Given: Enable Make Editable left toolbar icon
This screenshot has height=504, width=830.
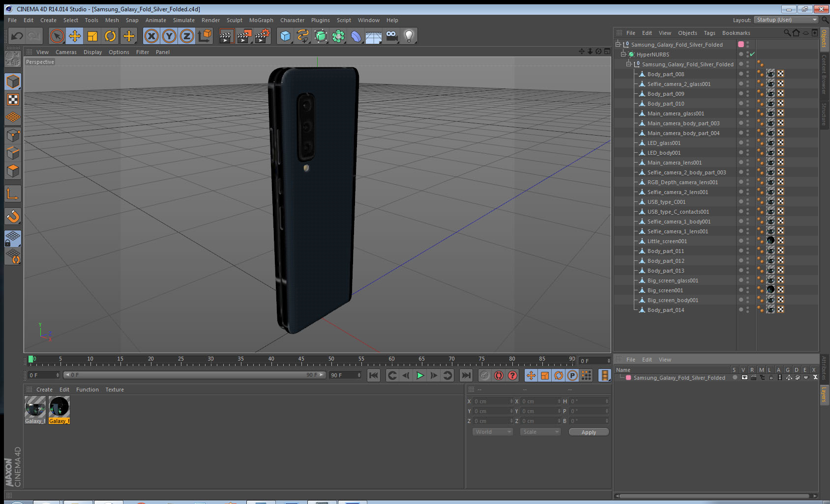Looking at the screenshot, I should [x=13, y=58].
